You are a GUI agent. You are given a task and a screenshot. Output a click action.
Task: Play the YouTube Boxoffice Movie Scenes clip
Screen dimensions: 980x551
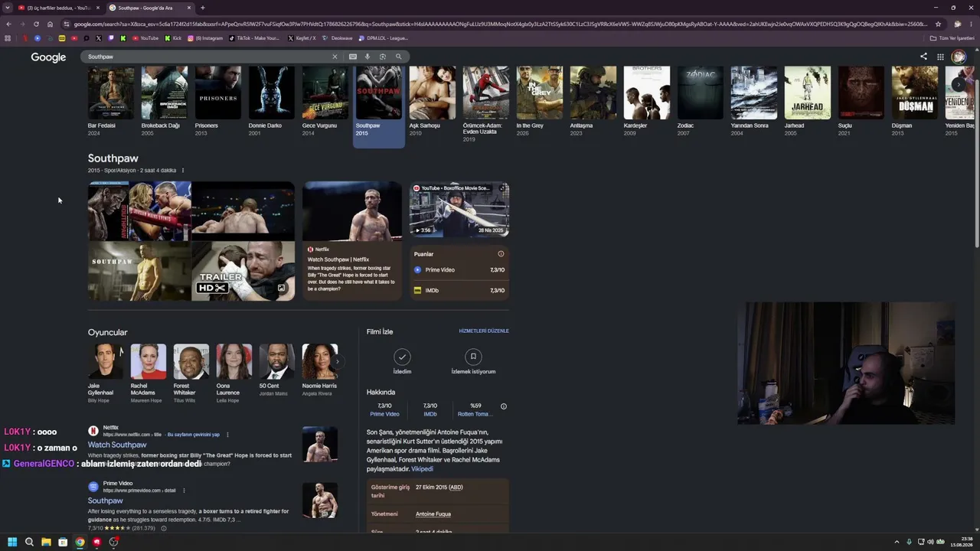459,210
